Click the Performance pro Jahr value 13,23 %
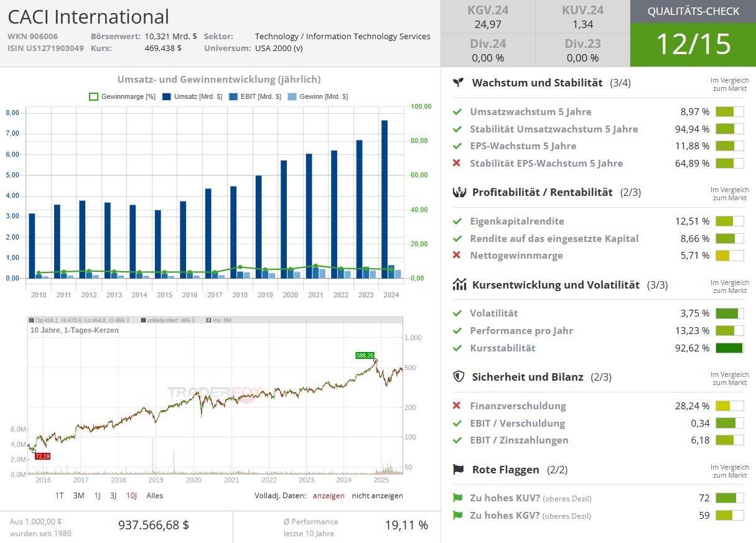The image size is (756, 543). coord(693,331)
